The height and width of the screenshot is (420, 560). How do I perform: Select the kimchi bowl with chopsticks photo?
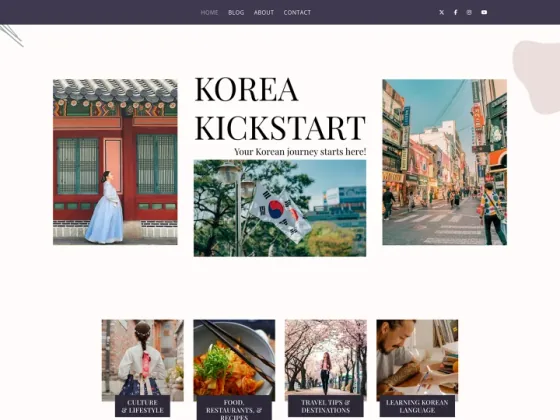coord(234,358)
